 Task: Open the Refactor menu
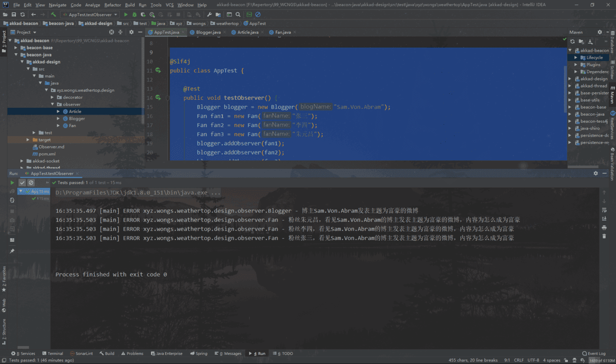pyautogui.click(x=112, y=5)
